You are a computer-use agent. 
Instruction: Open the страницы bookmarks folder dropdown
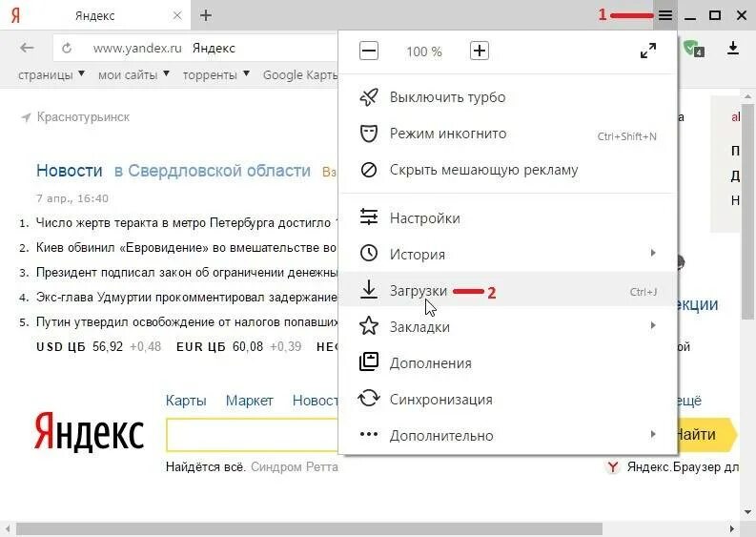tap(51, 74)
